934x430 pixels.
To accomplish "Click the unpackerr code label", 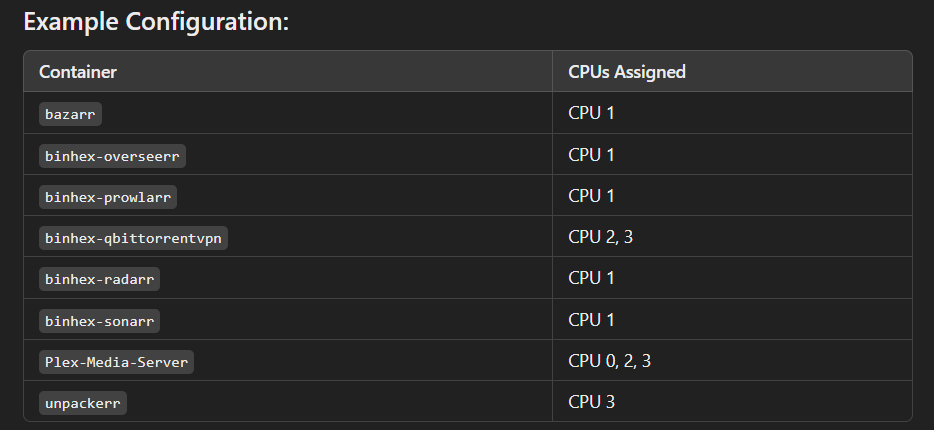I will tap(83, 403).
